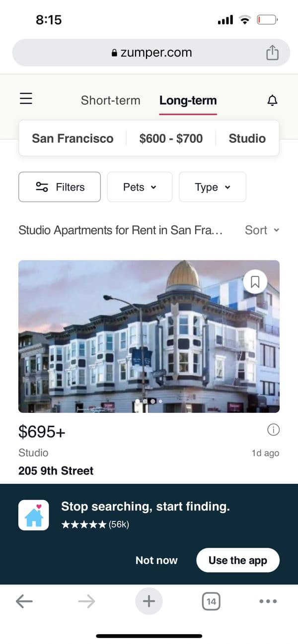Open the building photo thumbnail
The width and height of the screenshot is (298, 644).
[149, 336]
